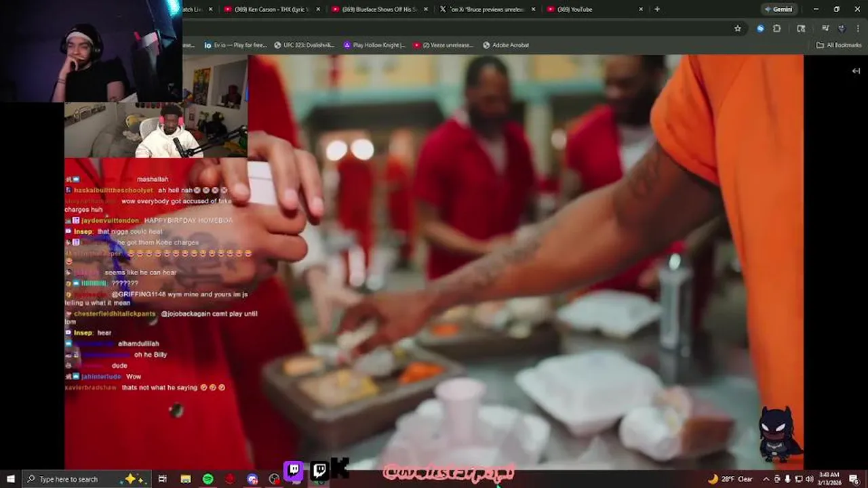Show hidden system tray icons
The image size is (868, 488).
(767, 479)
